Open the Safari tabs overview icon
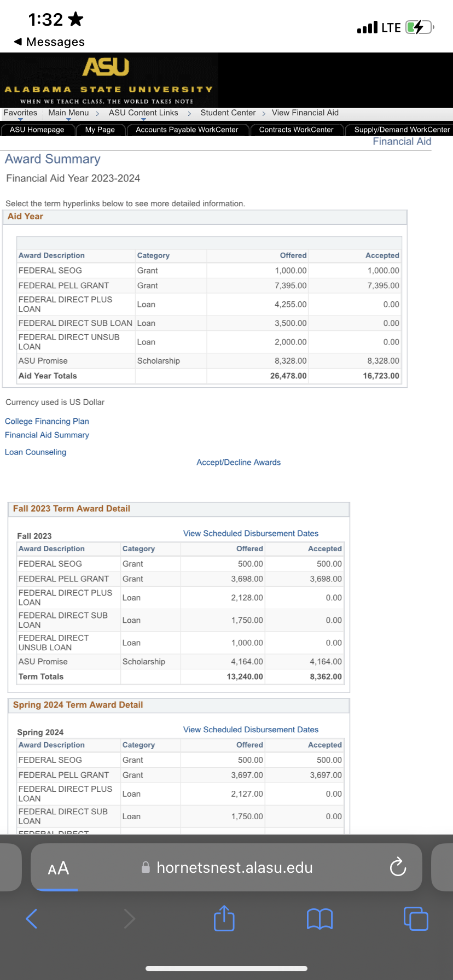The width and height of the screenshot is (453, 980). 416,919
